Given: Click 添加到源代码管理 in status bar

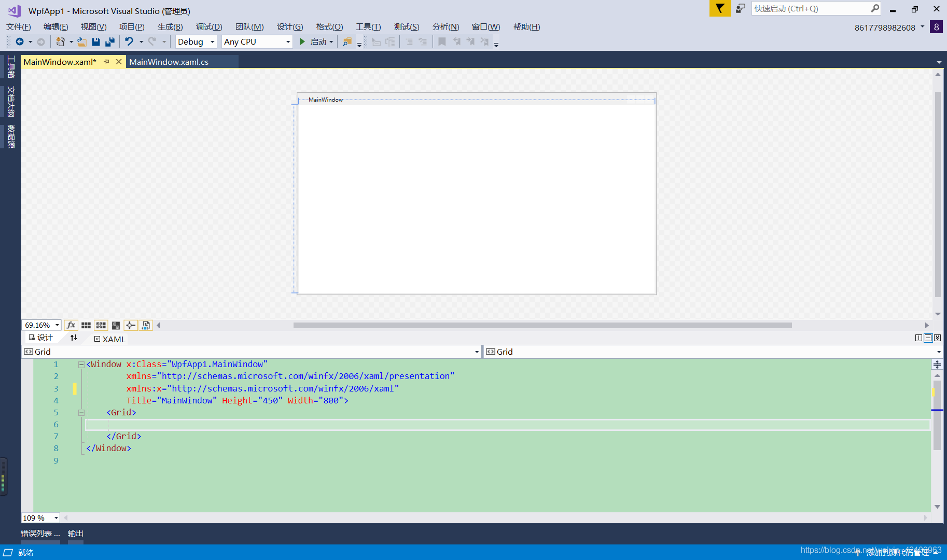Looking at the screenshot, I should click(898, 553).
